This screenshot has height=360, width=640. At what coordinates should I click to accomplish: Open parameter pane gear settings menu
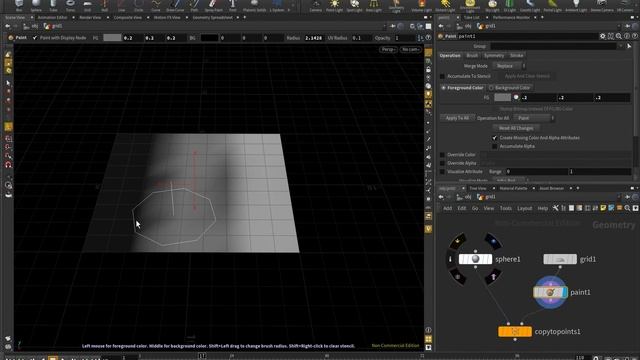603,36
